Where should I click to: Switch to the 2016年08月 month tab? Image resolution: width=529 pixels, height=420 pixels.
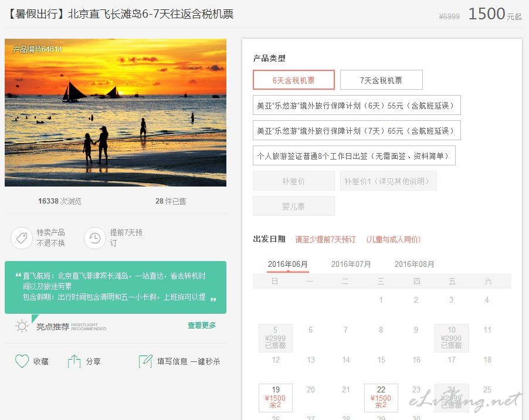point(414,264)
